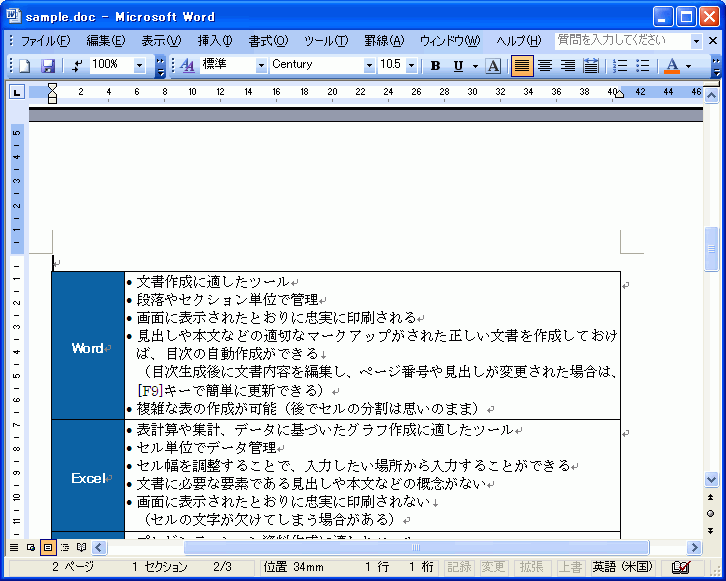This screenshot has height=581, width=726.
Task: Apply distributed alignment
Action: (x=591, y=66)
